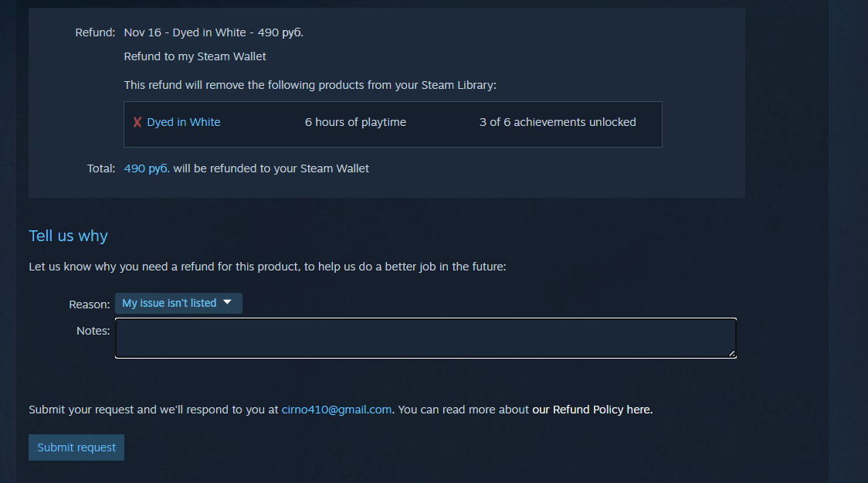Open the Refund Policy link
This screenshot has width=868, height=483.
[x=592, y=410]
